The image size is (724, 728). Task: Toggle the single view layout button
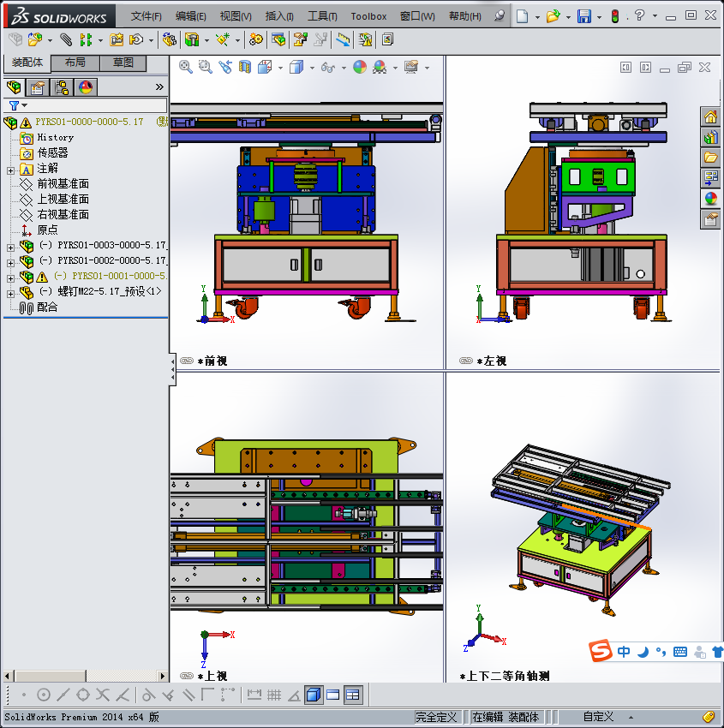tap(333, 695)
